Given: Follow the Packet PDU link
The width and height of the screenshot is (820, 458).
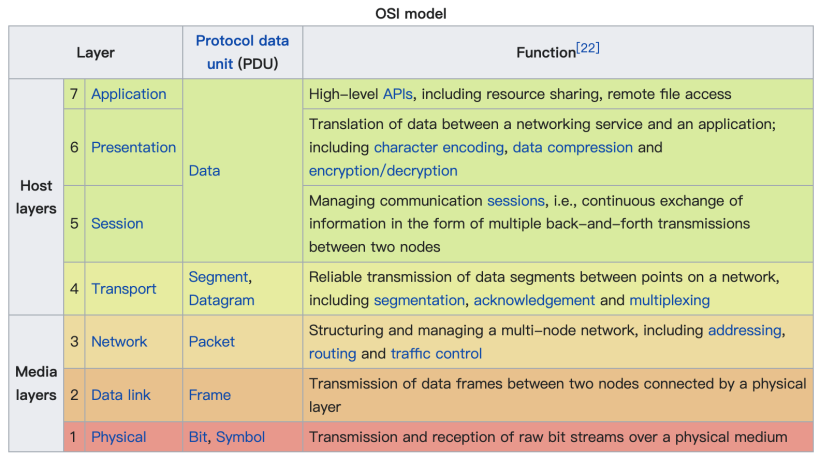Looking at the screenshot, I should click(211, 341).
